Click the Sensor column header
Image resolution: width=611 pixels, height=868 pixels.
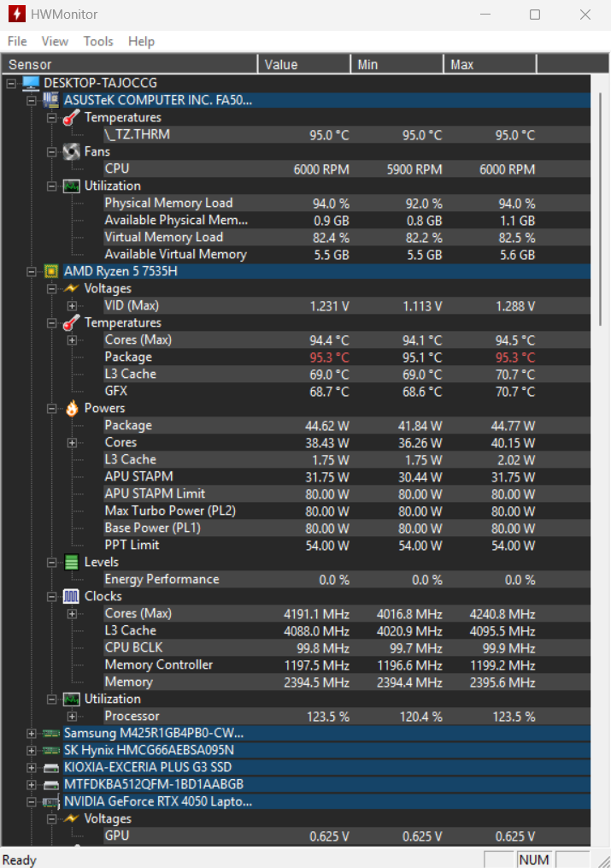click(129, 64)
